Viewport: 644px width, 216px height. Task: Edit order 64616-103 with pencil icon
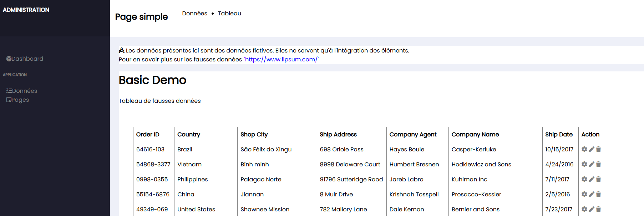[x=591, y=149]
